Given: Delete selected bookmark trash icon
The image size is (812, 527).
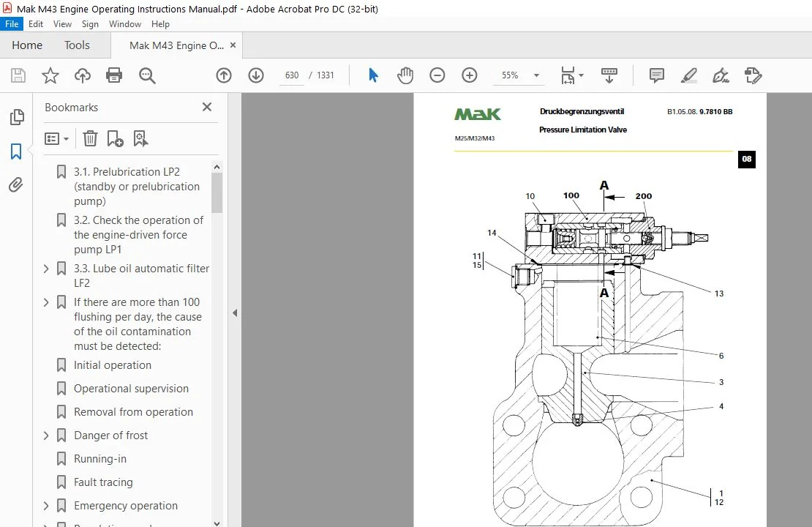Looking at the screenshot, I should [x=90, y=138].
